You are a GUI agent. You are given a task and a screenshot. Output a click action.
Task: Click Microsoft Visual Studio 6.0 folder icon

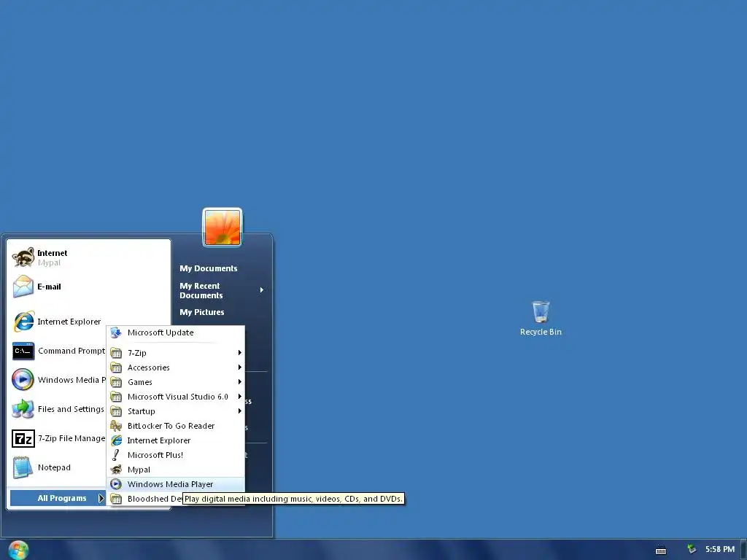pyautogui.click(x=116, y=397)
